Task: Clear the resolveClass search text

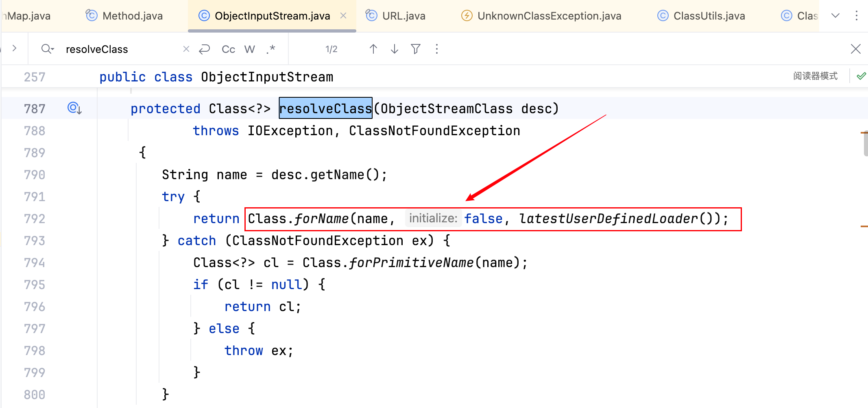Action: point(186,49)
